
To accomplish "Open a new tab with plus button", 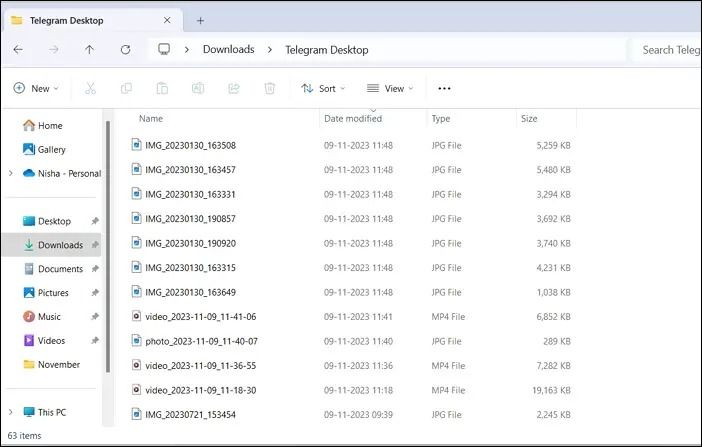I will point(200,20).
